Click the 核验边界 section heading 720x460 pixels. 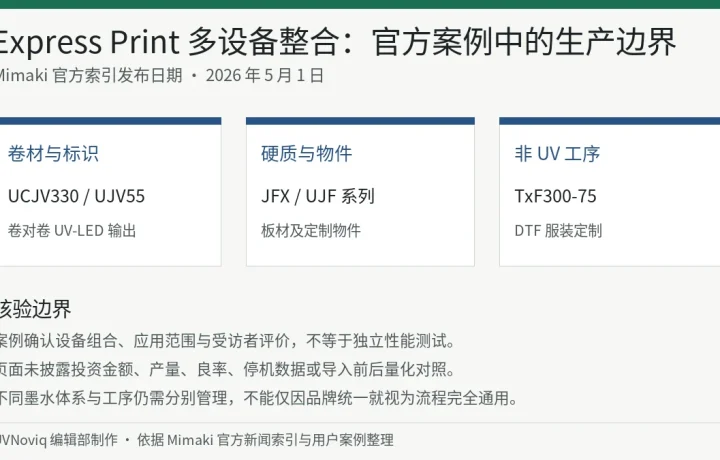tap(35, 309)
